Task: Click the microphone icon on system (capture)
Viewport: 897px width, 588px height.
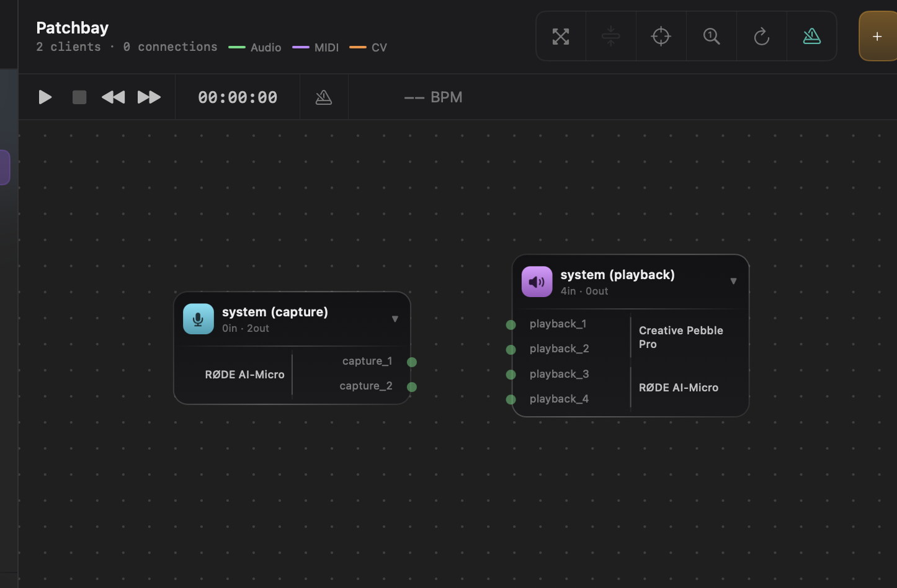Action: (x=198, y=318)
